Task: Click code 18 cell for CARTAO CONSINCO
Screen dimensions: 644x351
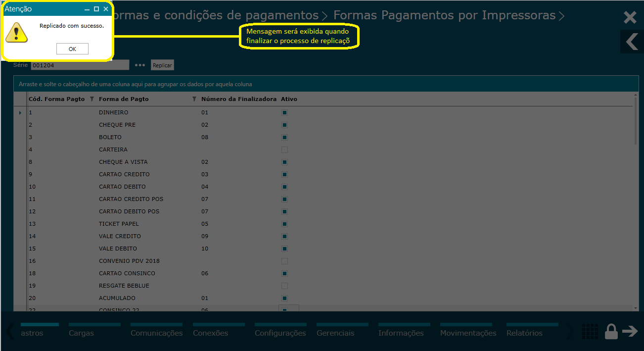Action: coord(32,273)
